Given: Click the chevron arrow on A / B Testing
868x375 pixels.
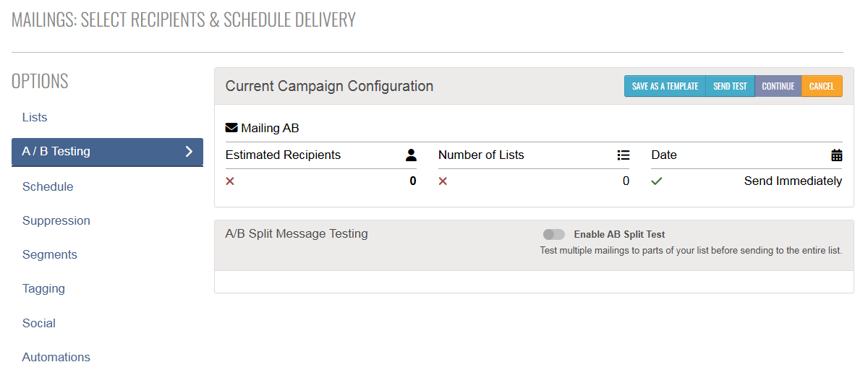Looking at the screenshot, I should click(189, 151).
